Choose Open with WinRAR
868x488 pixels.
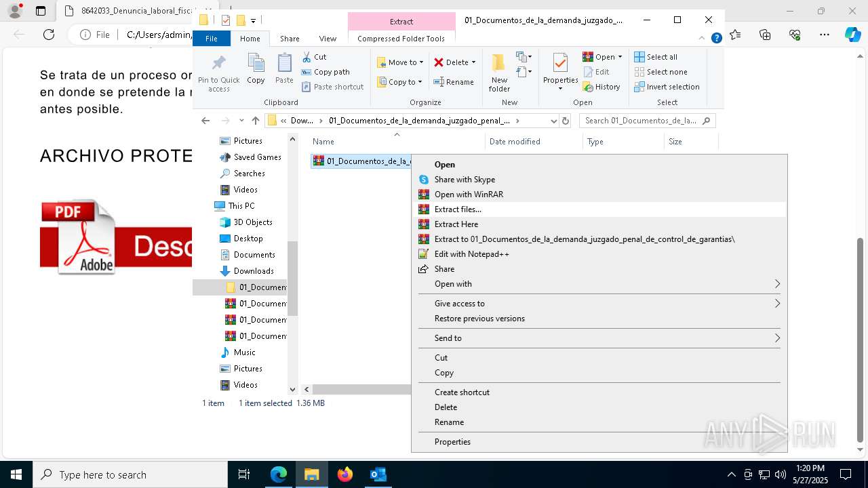click(599, 195)
